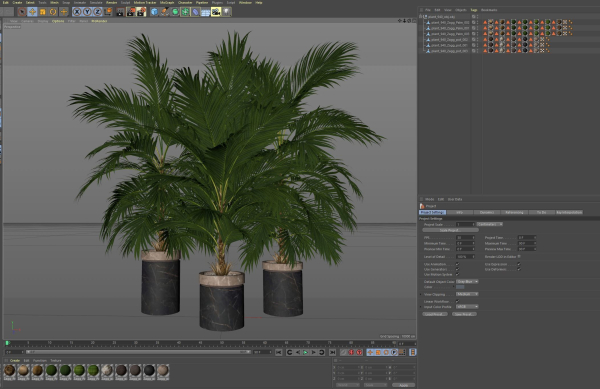
Task: Click the green array modeling icon
Action: pos(185,12)
